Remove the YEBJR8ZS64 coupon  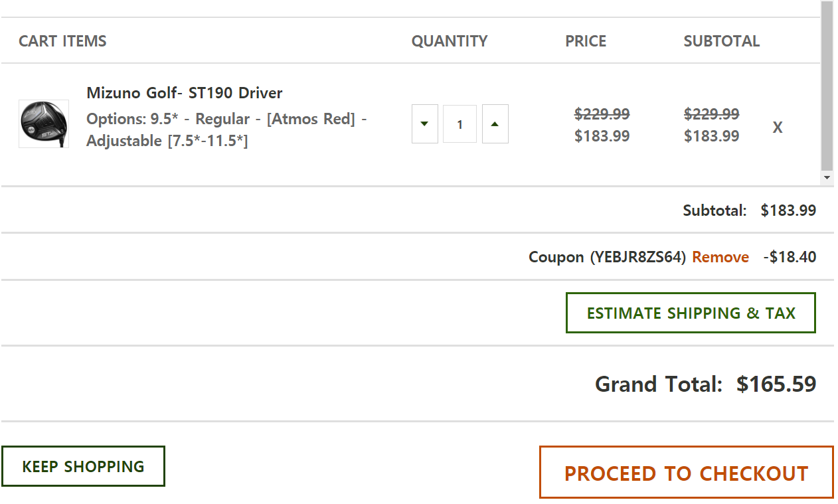[x=720, y=257]
